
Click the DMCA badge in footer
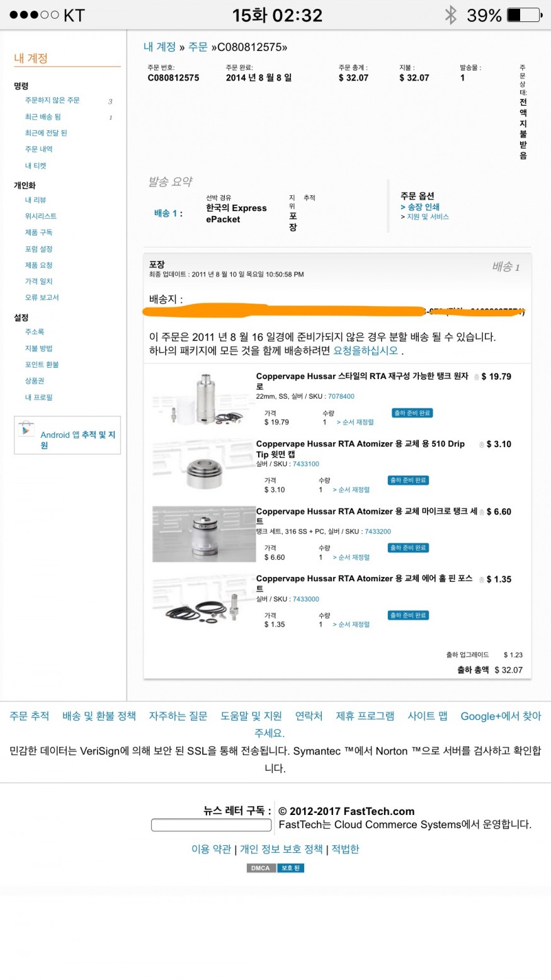[260, 868]
